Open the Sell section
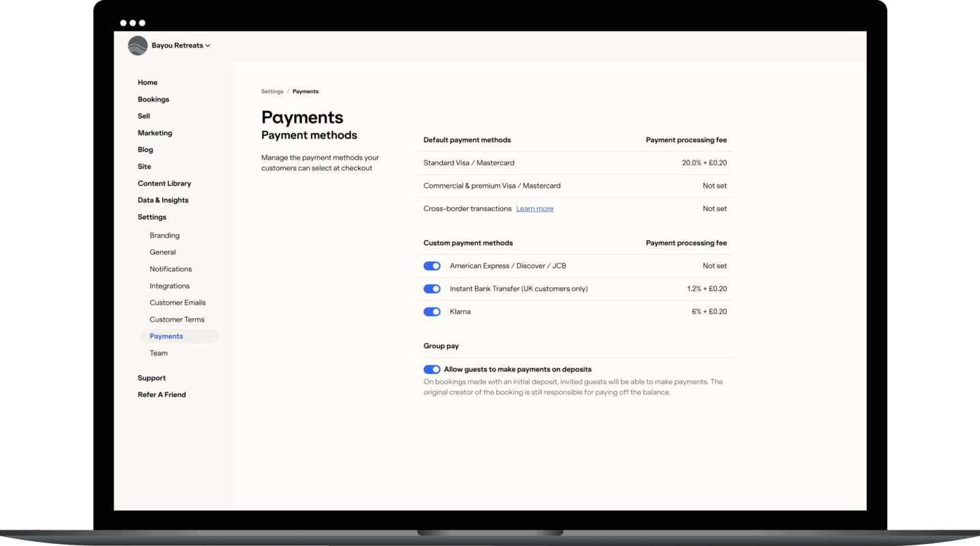The width and height of the screenshot is (980, 546). 144,116
